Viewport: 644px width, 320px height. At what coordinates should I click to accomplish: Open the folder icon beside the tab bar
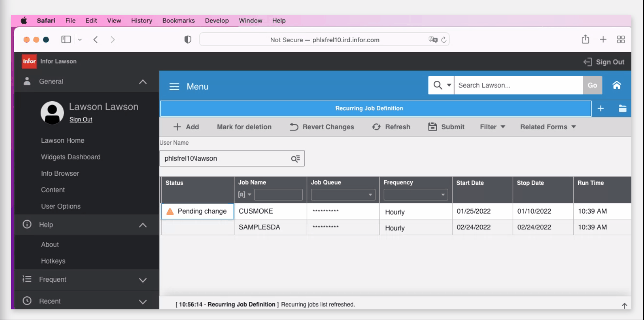(622, 108)
